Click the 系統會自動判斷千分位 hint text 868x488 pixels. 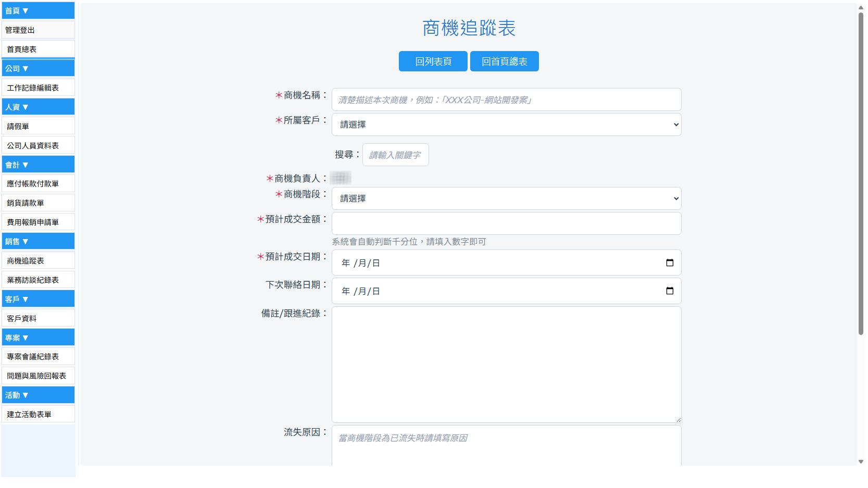(x=409, y=242)
